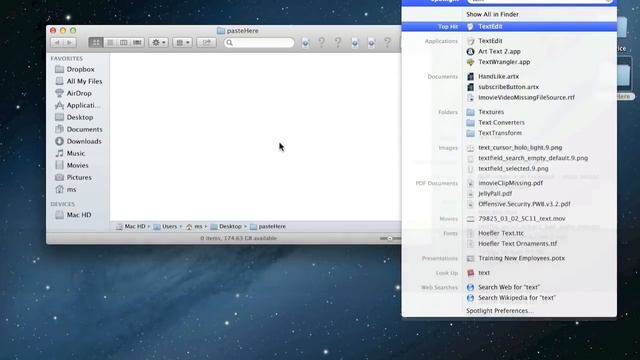Viewport: 640px width, 360px height.
Task: Open imovieVideoMissingFileSource.rtf result
Action: point(526,98)
